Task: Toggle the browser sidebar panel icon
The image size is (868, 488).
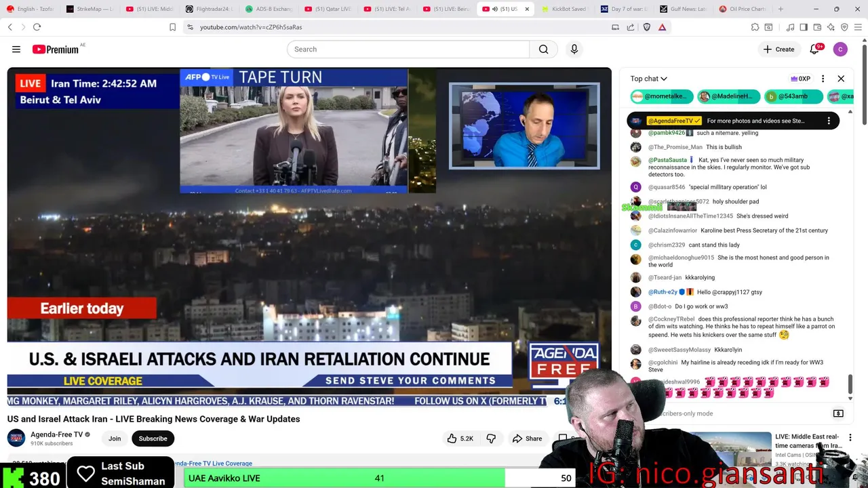Action: coord(803,27)
